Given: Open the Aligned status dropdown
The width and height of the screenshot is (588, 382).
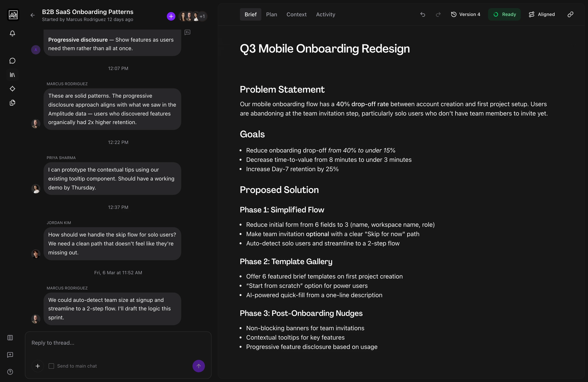Looking at the screenshot, I should (x=542, y=15).
